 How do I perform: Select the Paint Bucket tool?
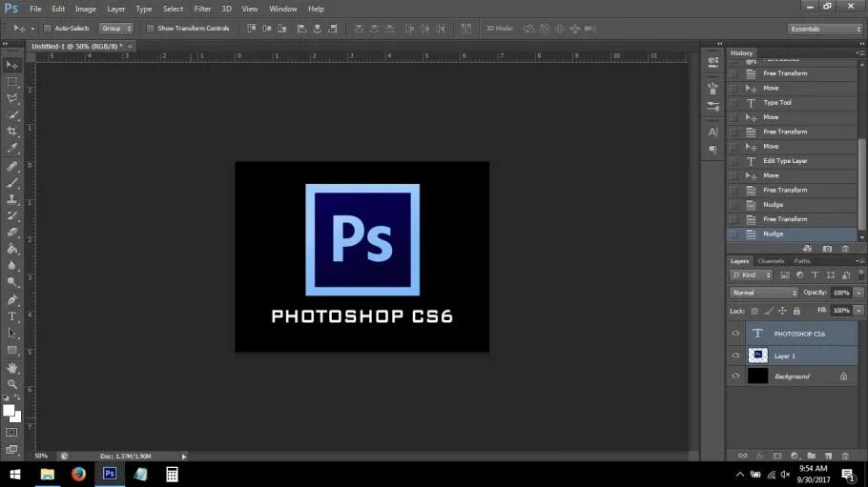coord(11,249)
